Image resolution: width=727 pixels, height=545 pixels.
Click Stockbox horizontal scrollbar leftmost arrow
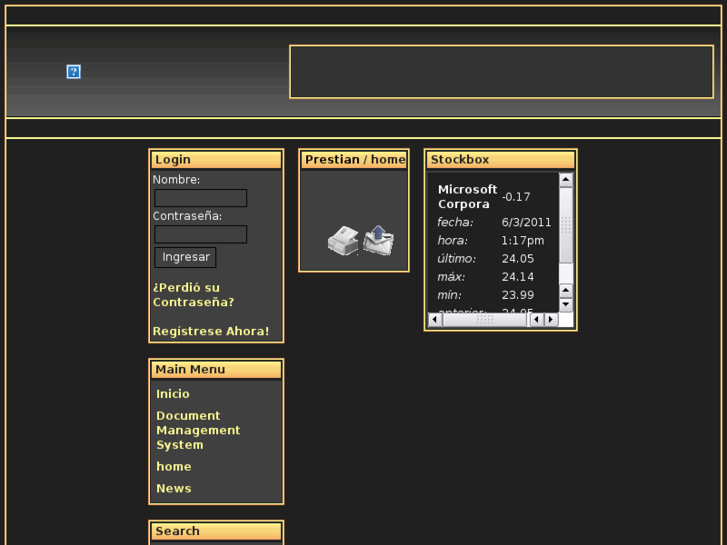coord(435,320)
